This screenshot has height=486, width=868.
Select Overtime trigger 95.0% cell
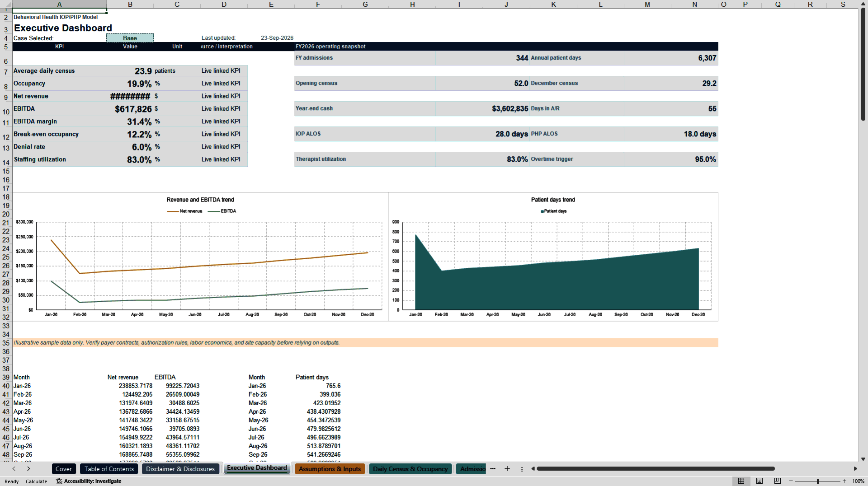click(671, 159)
